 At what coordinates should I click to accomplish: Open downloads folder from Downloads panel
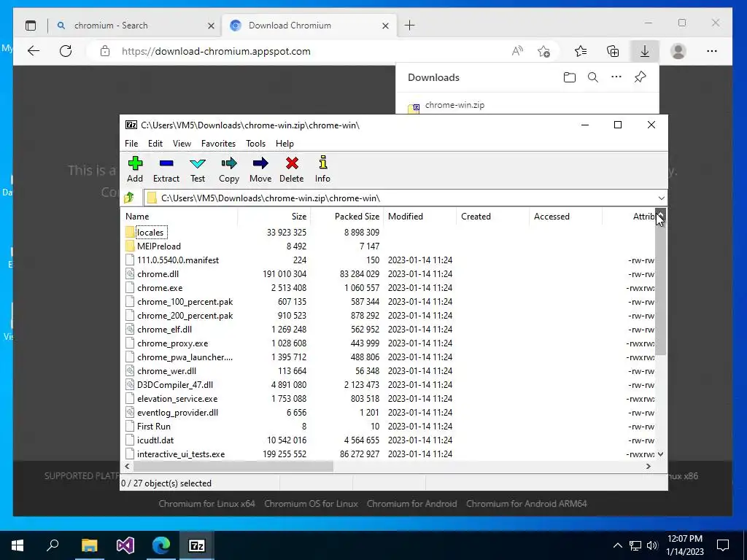coord(569,77)
